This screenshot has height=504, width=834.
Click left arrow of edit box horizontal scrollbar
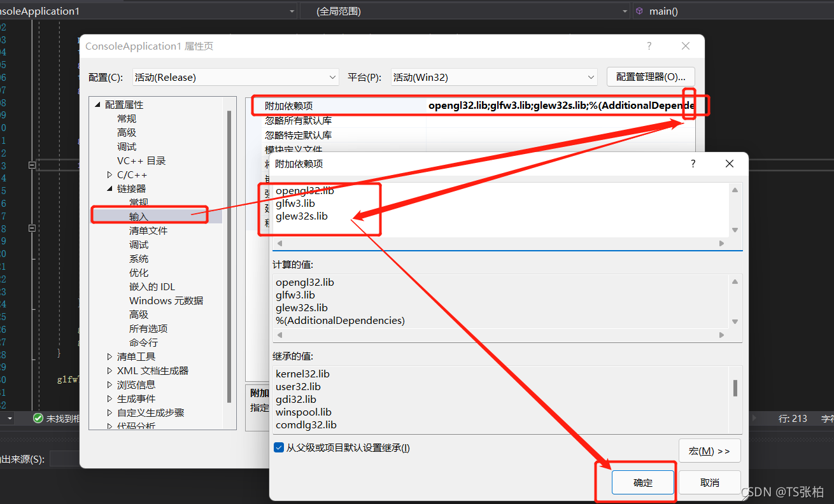point(279,243)
